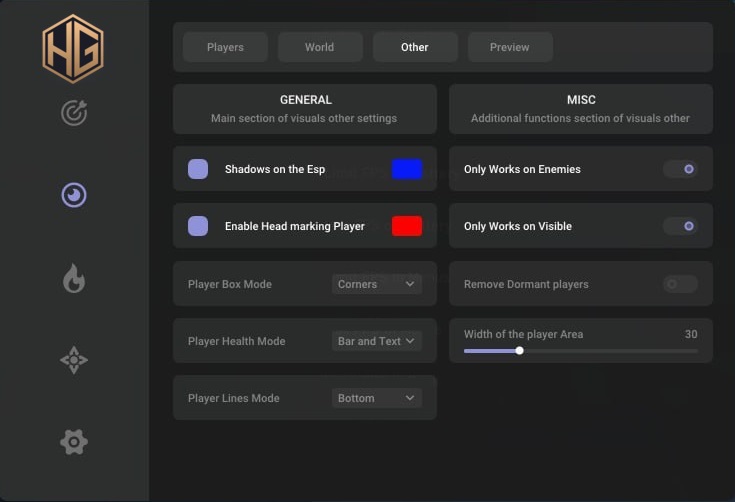Image resolution: width=735 pixels, height=502 pixels.
Task: Open the Preview tab
Action: pos(509,47)
